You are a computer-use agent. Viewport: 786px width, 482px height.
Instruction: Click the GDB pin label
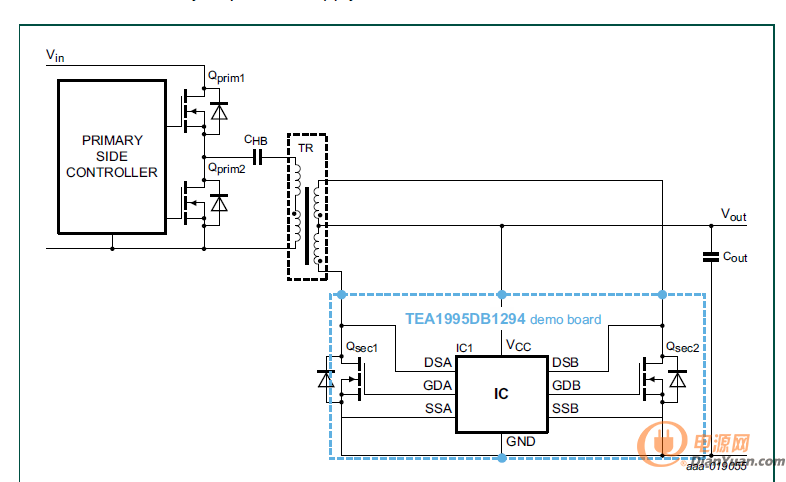[566, 385]
